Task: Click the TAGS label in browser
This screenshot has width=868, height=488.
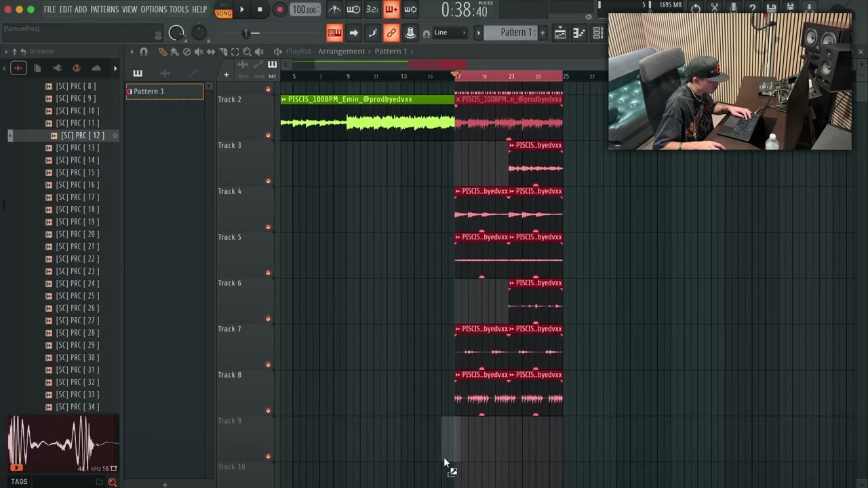Action: pyautogui.click(x=19, y=482)
